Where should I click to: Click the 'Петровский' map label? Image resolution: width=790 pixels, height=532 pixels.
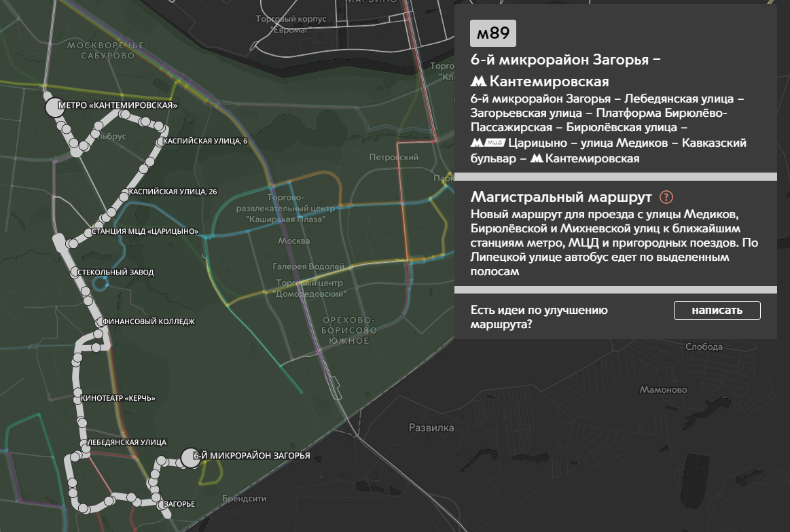[x=393, y=157]
